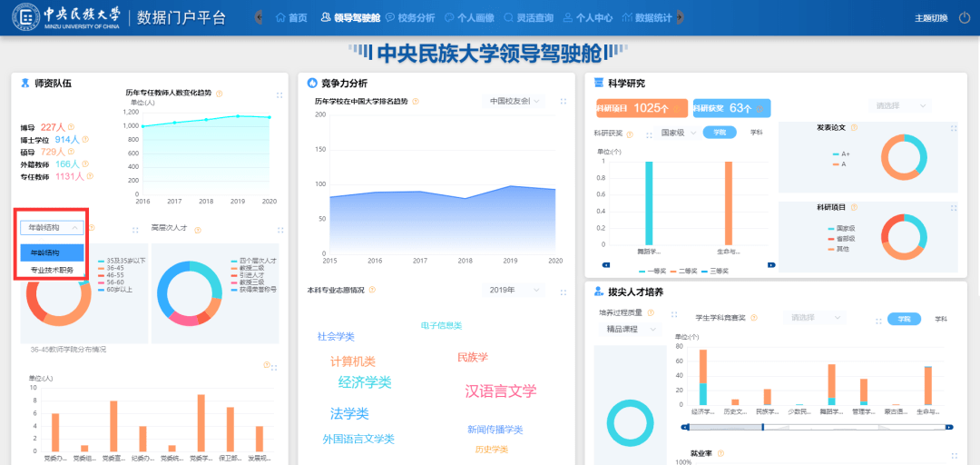Click help icon next to 外籍教师 166人
This screenshot has height=465, width=980.
85,164
